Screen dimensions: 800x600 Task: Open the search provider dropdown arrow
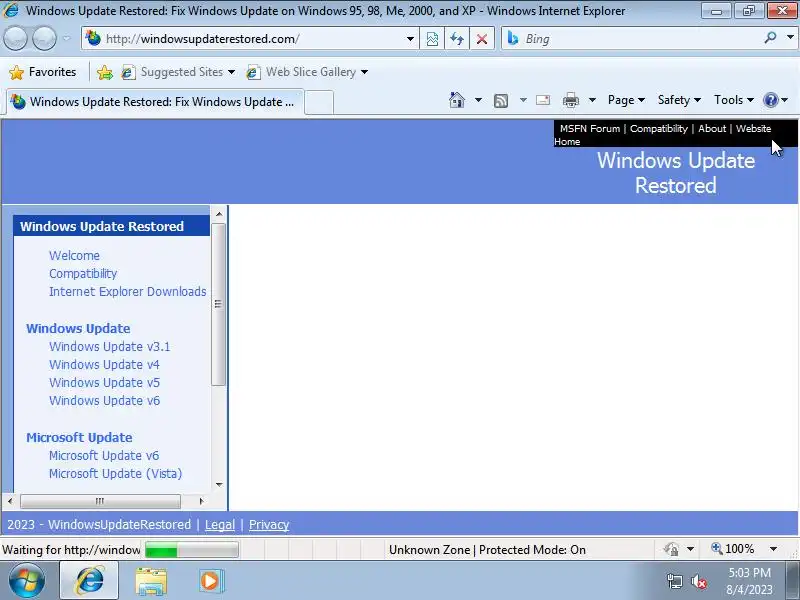(790, 38)
